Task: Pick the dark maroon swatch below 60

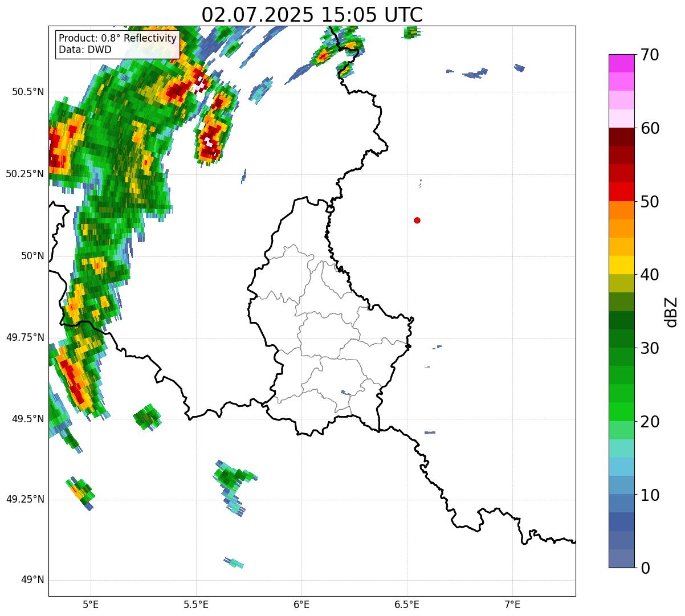Action: 622,137
